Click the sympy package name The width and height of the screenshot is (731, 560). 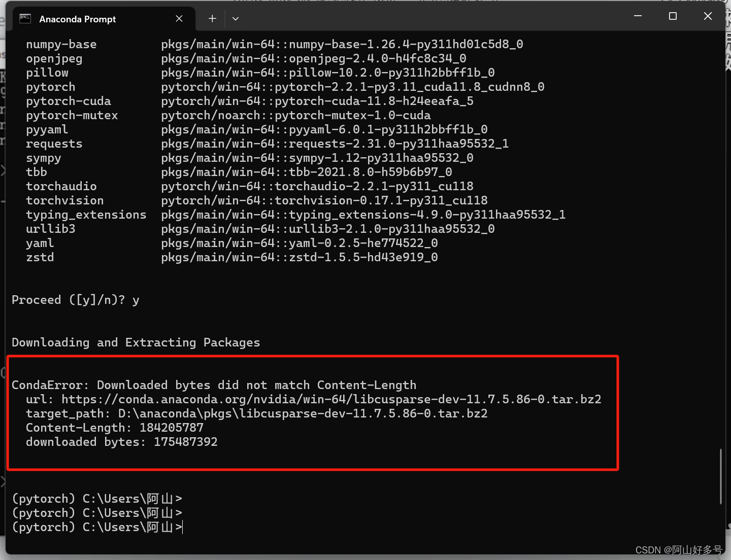click(x=43, y=158)
